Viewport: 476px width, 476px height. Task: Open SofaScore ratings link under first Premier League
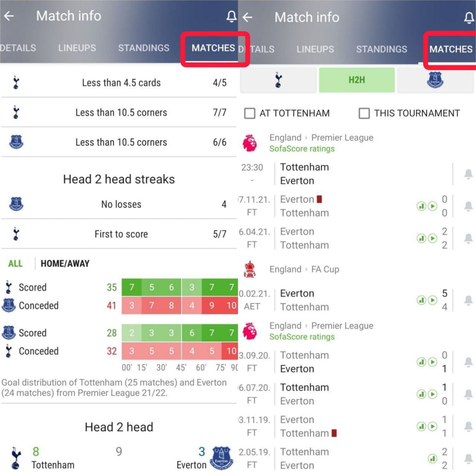coord(302,149)
